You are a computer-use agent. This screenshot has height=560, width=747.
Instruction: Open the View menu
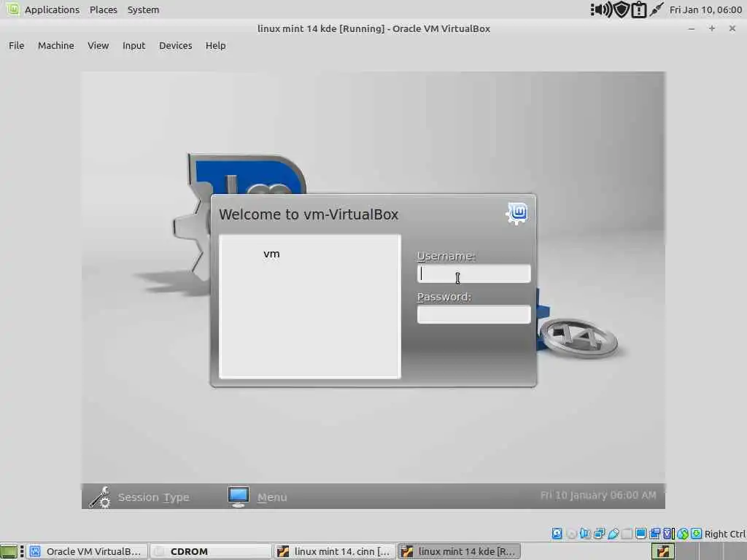pyautogui.click(x=98, y=45)
